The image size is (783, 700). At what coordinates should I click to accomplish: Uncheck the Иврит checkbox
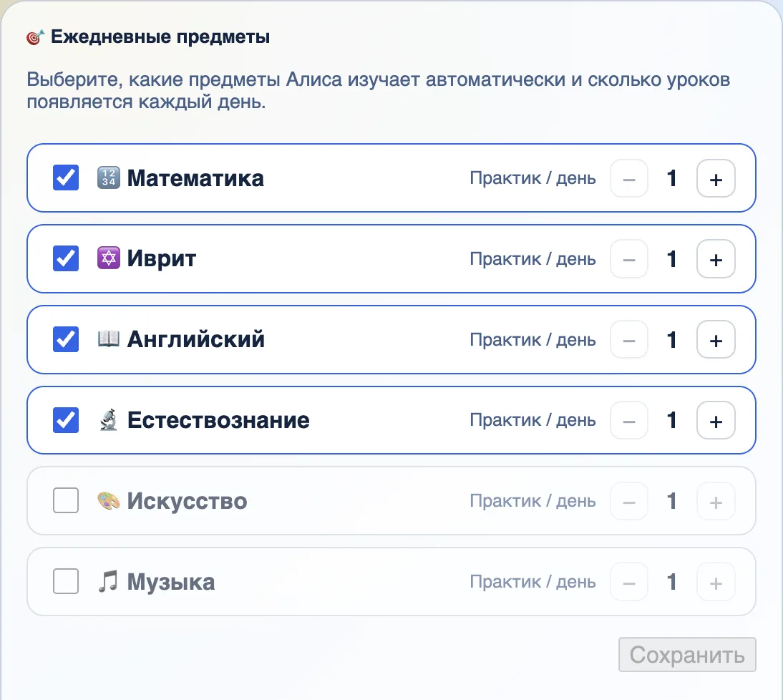coord(66,258)
